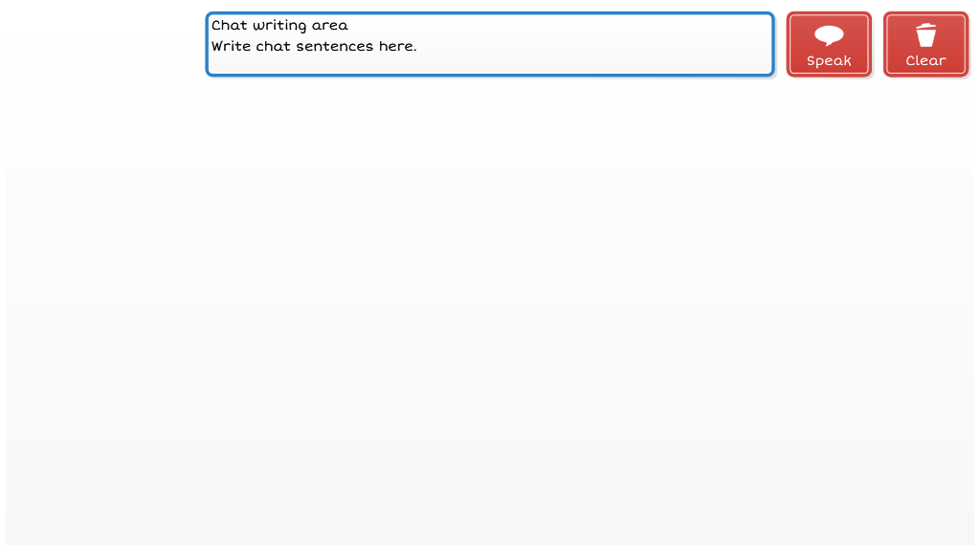Click empty right side of chat text box

pyautogui.click(x=651, y=38)
